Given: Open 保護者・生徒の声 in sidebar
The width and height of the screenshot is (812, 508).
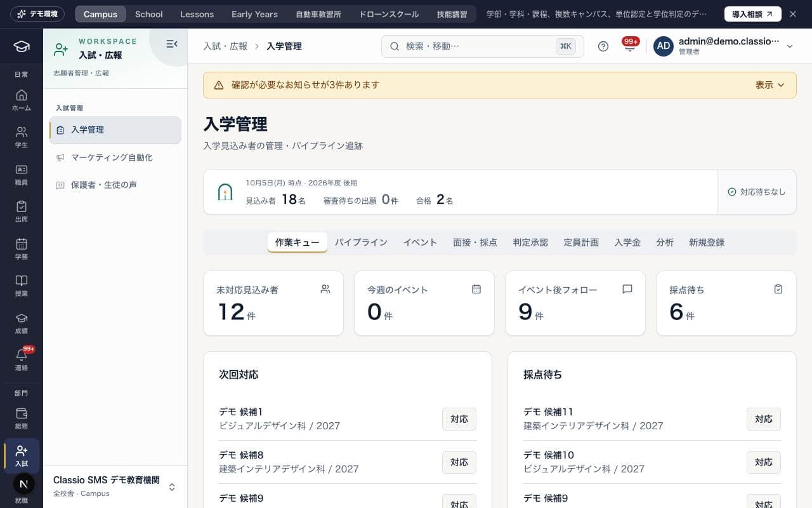Looking at the screenshot, I should pos(115,185).
